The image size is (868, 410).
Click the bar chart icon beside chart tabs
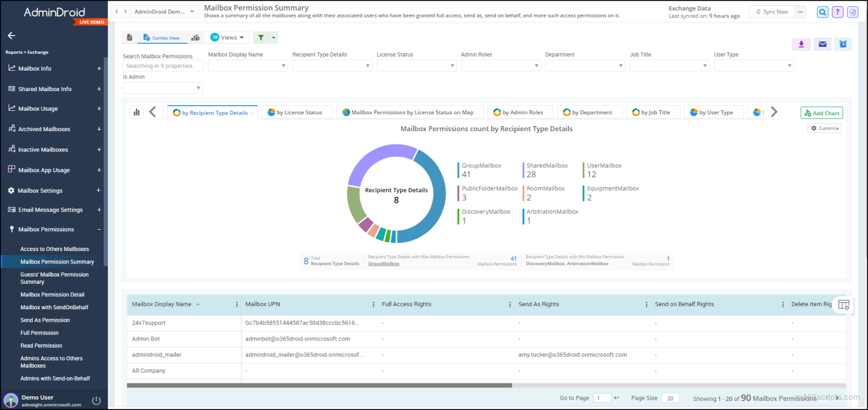[x=136, y=112]
